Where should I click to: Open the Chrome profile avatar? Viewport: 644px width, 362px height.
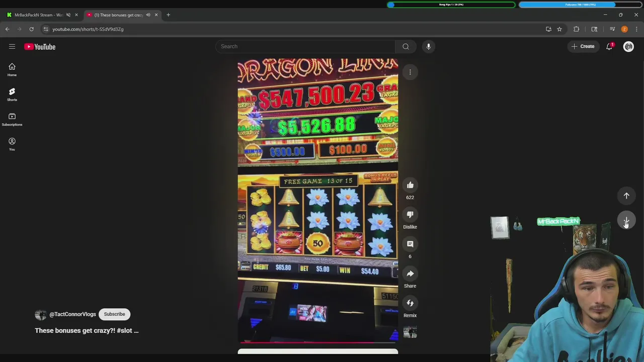point(624,29)
